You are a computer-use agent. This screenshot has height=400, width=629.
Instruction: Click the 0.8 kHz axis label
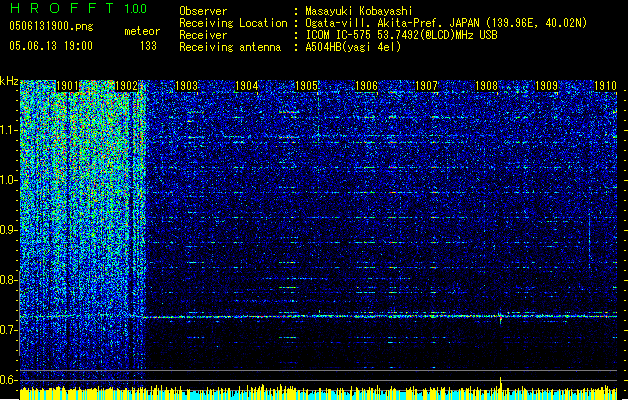point(9,280)
